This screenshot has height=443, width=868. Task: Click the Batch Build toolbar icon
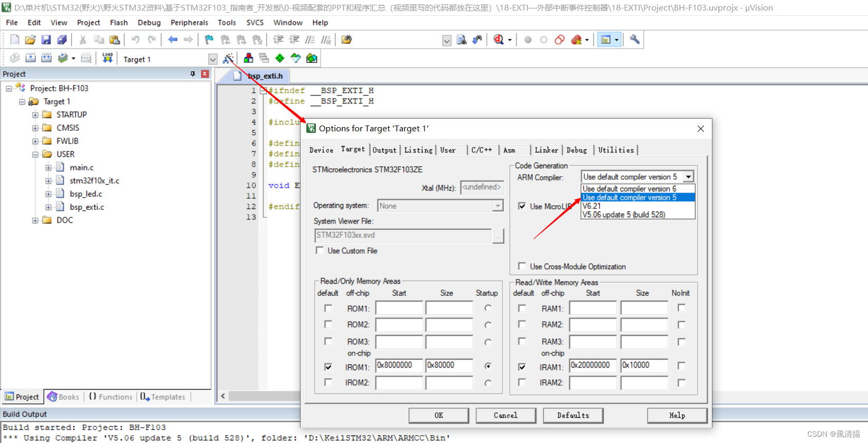pyautogui.click(x=63, y=58)
